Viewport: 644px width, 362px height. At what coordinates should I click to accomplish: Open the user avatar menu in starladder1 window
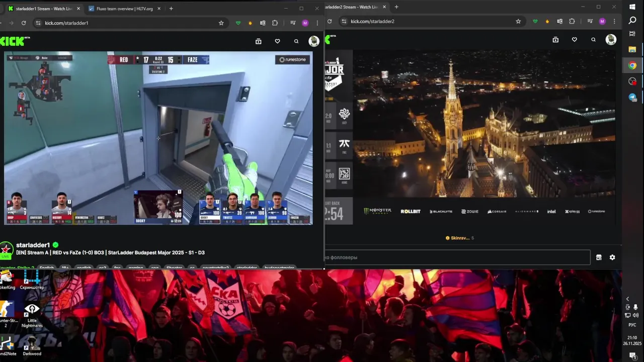314,41
